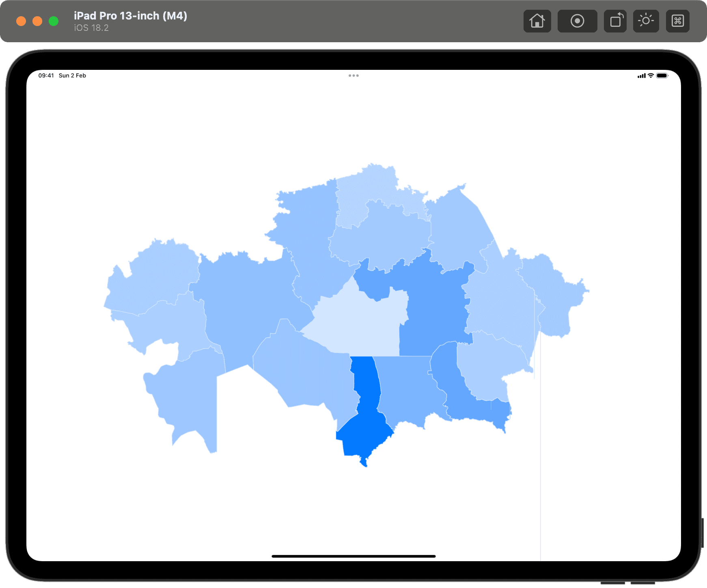Tap the three-dot multitasking control
The image size is (707, 588).
(353, 76)
